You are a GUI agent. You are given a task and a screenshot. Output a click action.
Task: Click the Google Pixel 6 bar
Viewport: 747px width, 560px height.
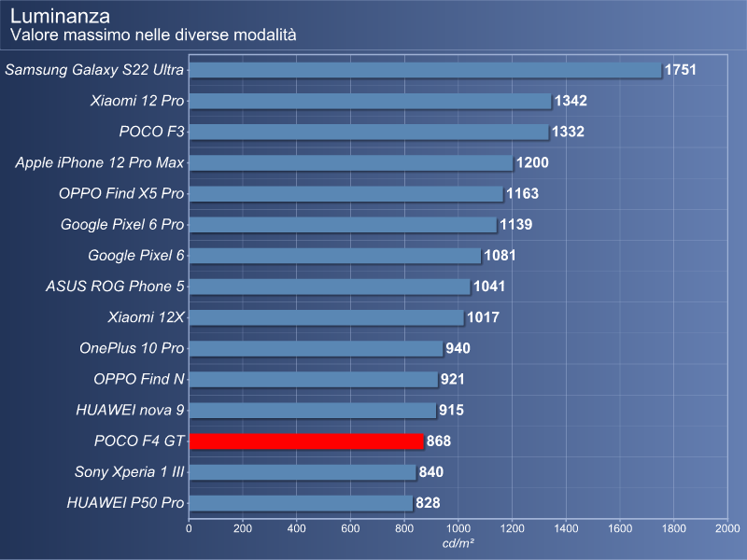[335, 256]
